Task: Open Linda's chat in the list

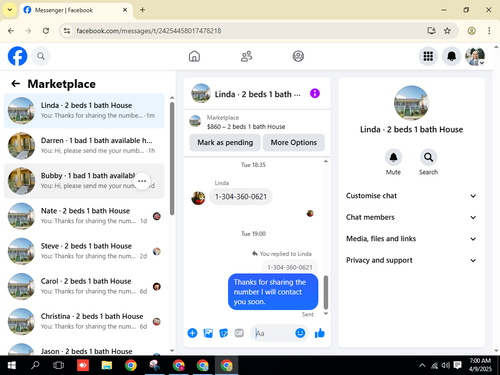Action: [84, 111]
